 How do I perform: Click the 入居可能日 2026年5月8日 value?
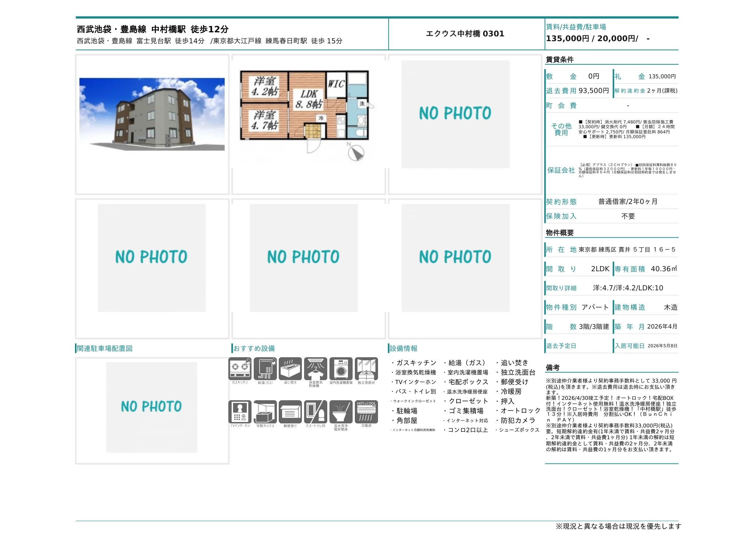[662, 346]
